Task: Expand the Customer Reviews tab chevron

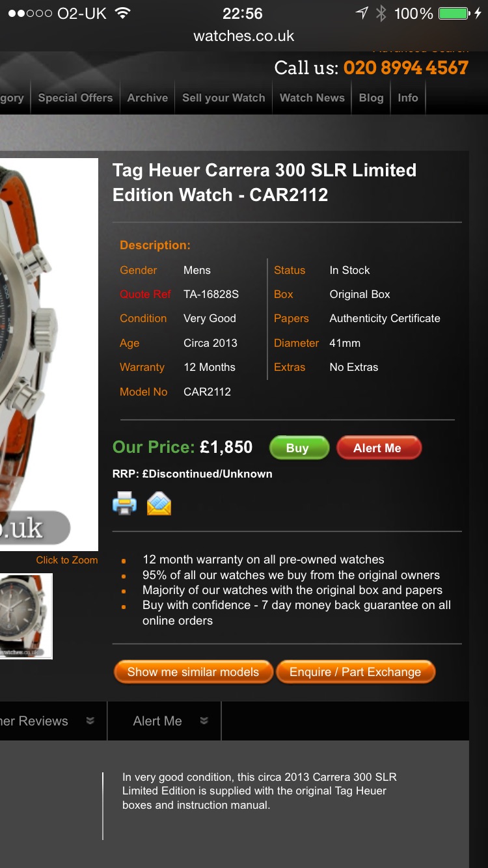Action: 90,720
